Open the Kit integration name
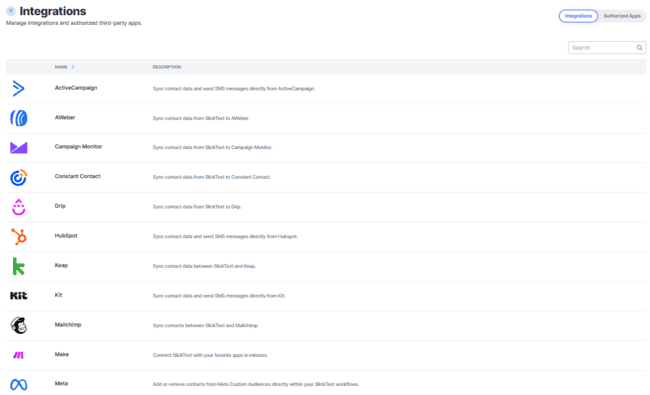 click(58, 295)
